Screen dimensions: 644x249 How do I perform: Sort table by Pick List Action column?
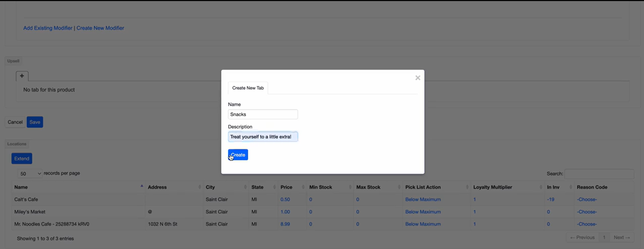tap(437, 187)
